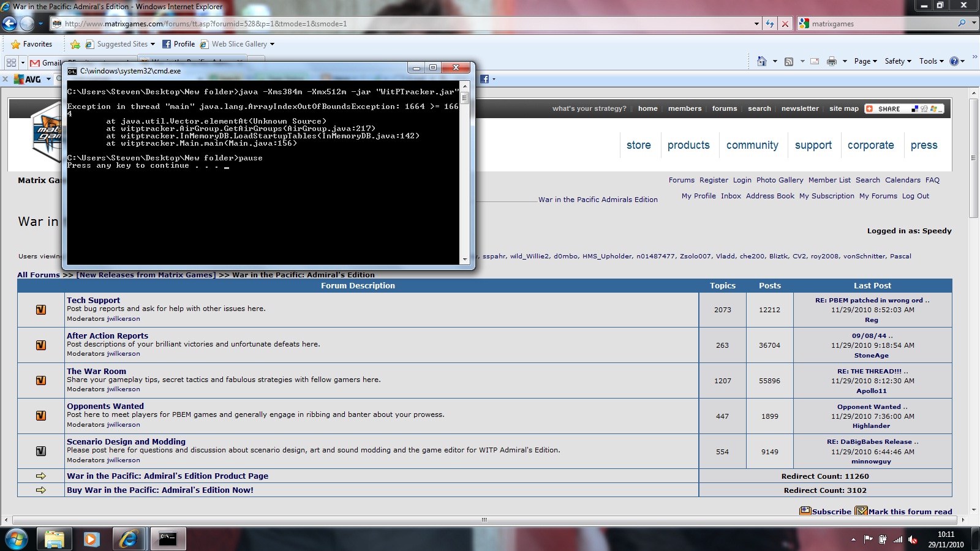Open the Print dropdown arrow
The height and width of the screenshot is (551, 980).
click(x=845, y=61)
